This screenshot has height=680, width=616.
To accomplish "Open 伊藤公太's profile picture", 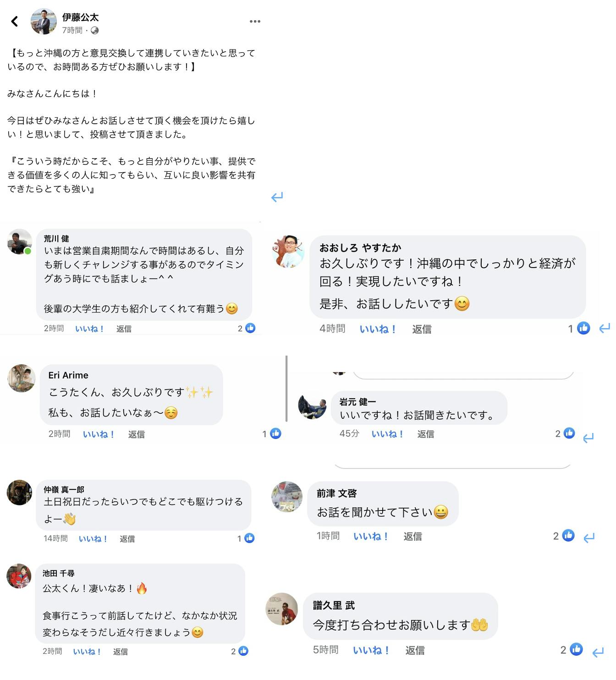I will pos(44,21).
